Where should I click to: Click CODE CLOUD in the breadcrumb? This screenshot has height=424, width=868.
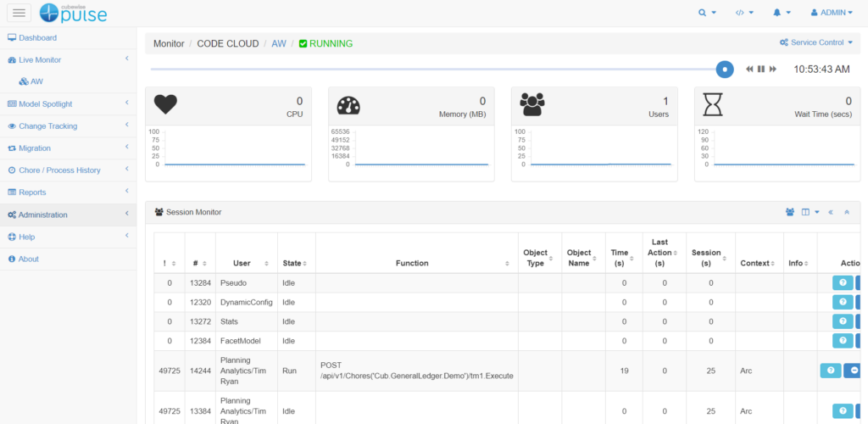click(x=228, y=43)
